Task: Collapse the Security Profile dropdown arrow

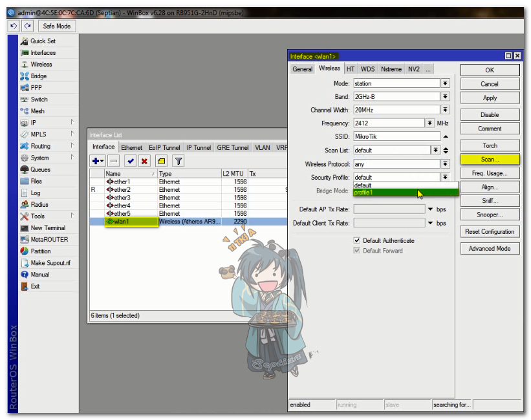Action: click(x=445, y=177)
